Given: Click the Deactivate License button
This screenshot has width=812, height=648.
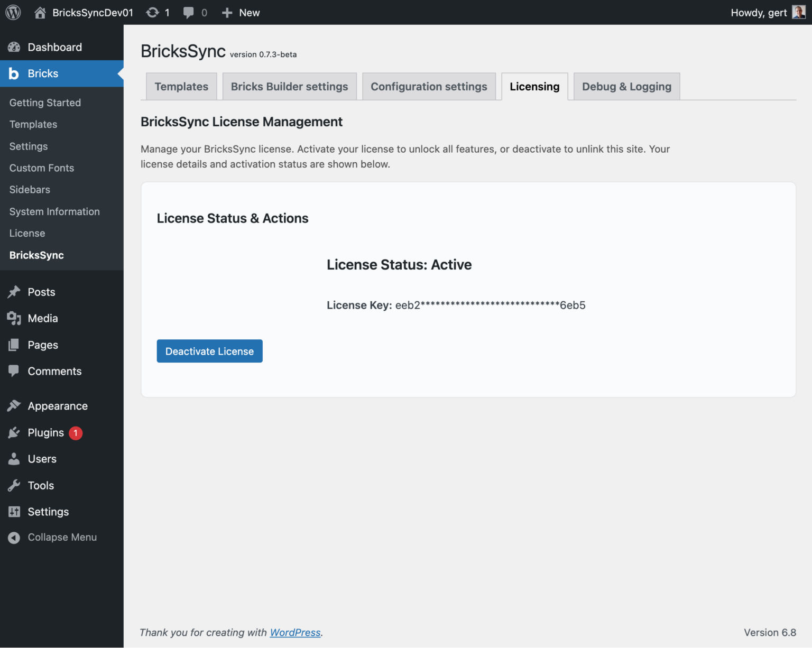Looking at the screenshot, I should 209,351.
